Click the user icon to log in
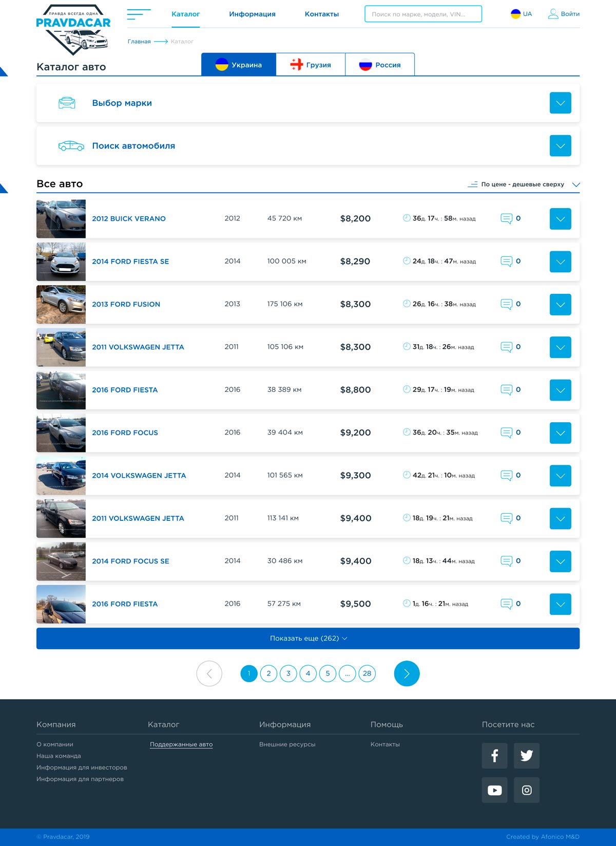The width and height of the screenshot is (616, 846). pyautogui.click(x=553, y=14)
